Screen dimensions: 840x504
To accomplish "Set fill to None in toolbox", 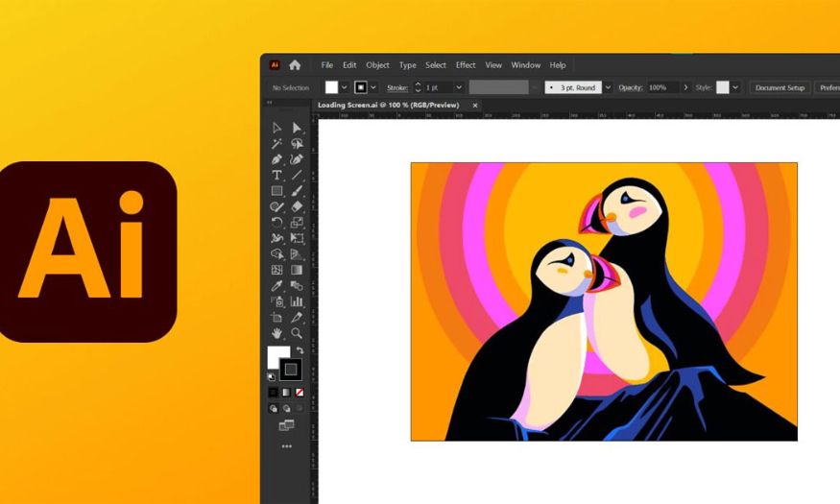I will click(x=300, y=393).
